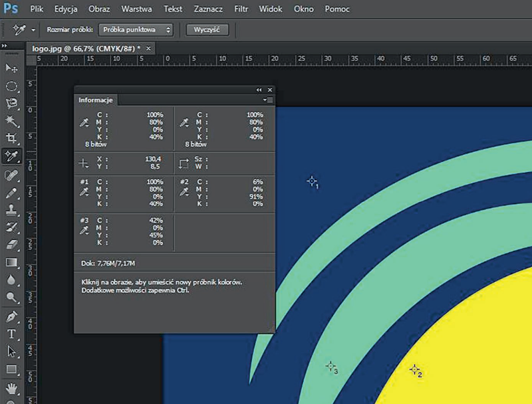The width and height of the screenshot is (532, 404).
Task: Open color mode options for sampler #2
Action: pos(185,192)
